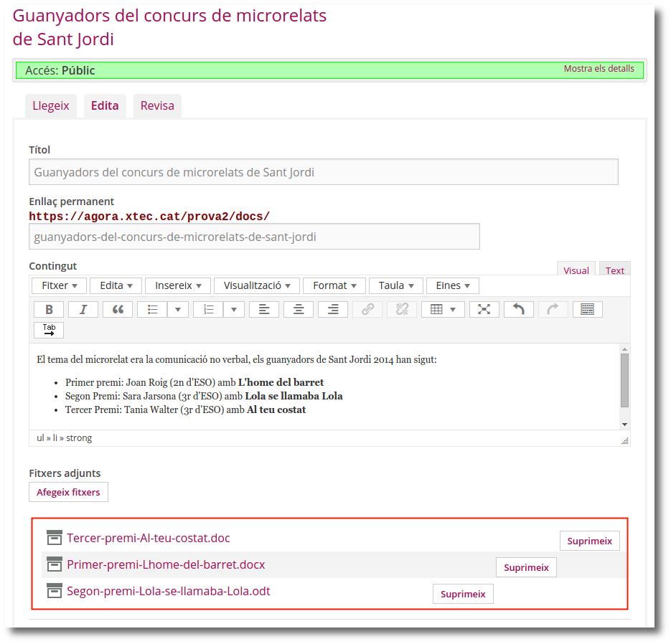Switch to the Revisa tab
The width and height of the screenshot is (671, 644).
(157, 106)
